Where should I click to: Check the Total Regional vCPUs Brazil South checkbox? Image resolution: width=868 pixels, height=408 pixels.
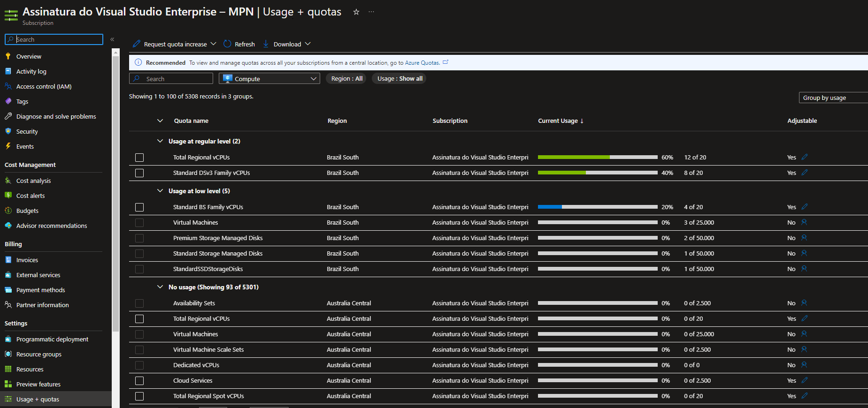click(139, 158)
